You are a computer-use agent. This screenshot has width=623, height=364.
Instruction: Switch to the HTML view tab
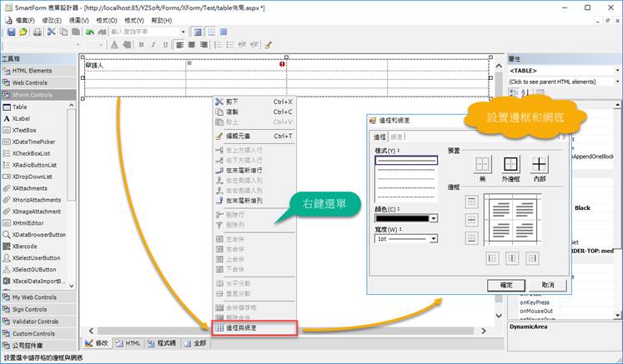[x=128, y=342]
